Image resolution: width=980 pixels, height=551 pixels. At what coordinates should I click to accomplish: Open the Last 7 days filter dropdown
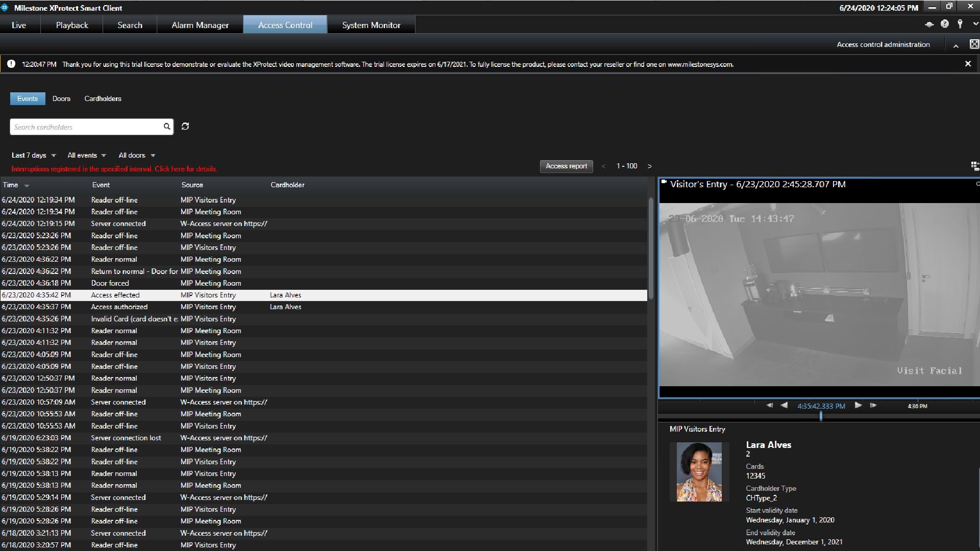pos(34,155)
